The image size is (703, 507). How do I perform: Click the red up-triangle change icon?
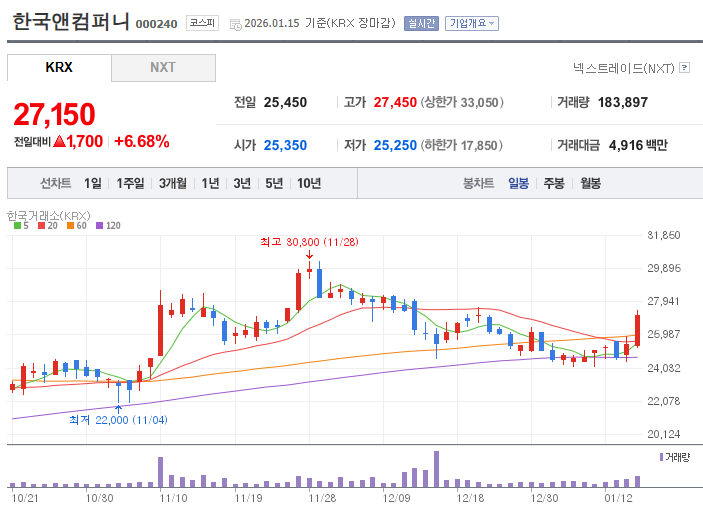tap(60, 142)
